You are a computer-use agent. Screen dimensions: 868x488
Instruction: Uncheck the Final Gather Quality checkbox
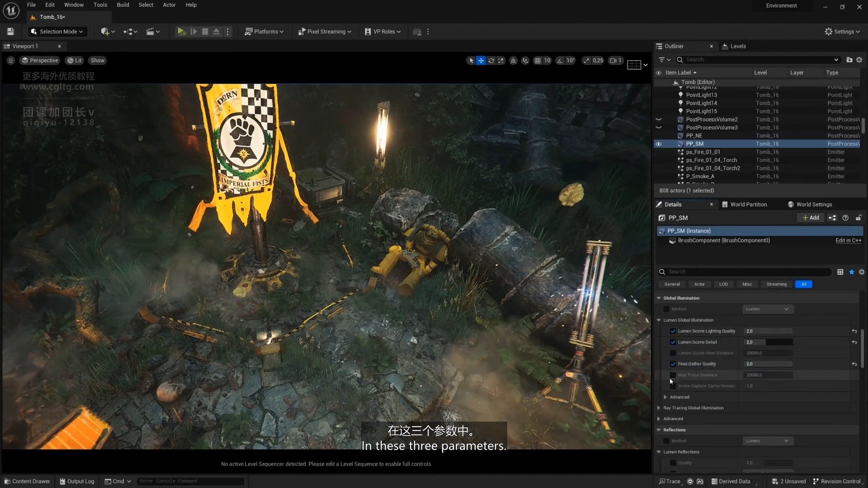click(x=673, y=364)
